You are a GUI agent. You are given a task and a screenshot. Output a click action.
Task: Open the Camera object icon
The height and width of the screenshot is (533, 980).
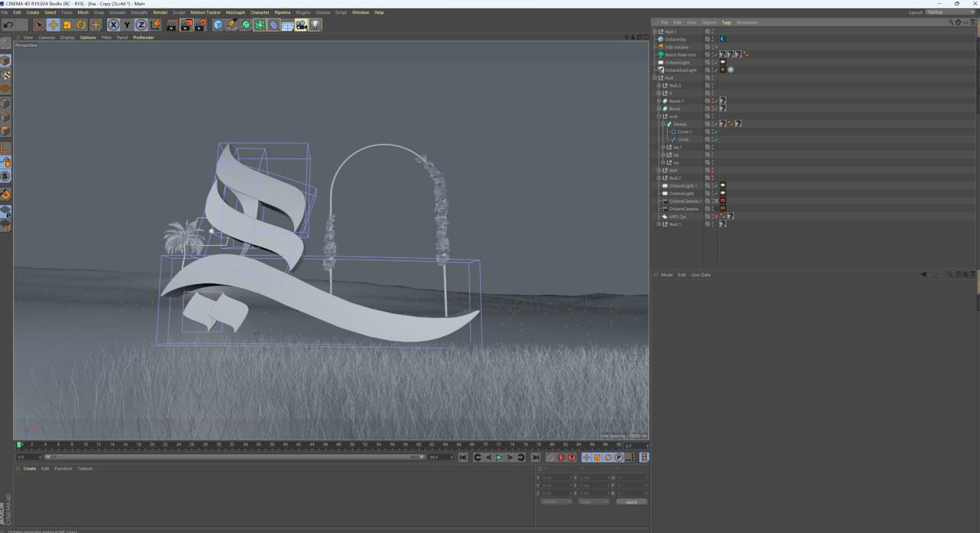[x=301, y=25]
